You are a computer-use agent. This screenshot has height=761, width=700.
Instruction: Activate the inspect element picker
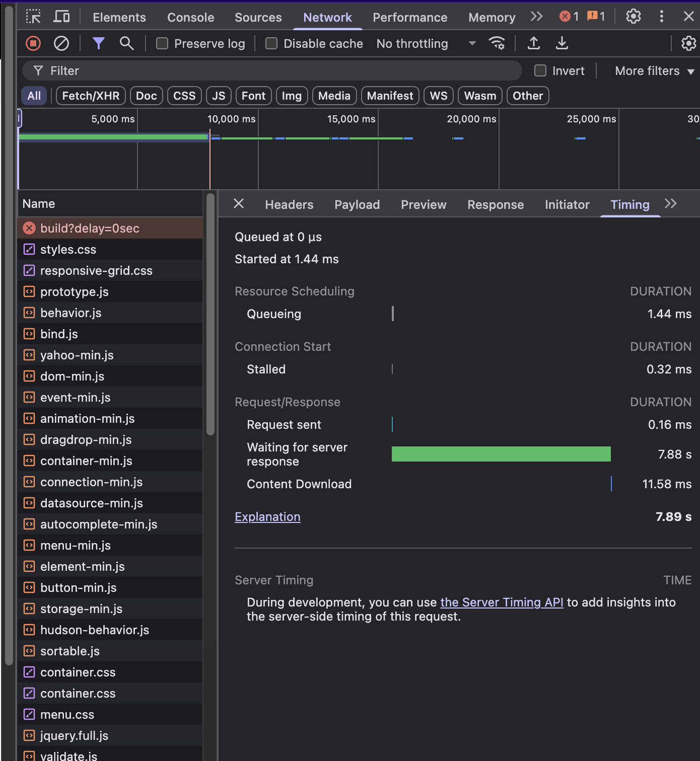click(33, 17)
